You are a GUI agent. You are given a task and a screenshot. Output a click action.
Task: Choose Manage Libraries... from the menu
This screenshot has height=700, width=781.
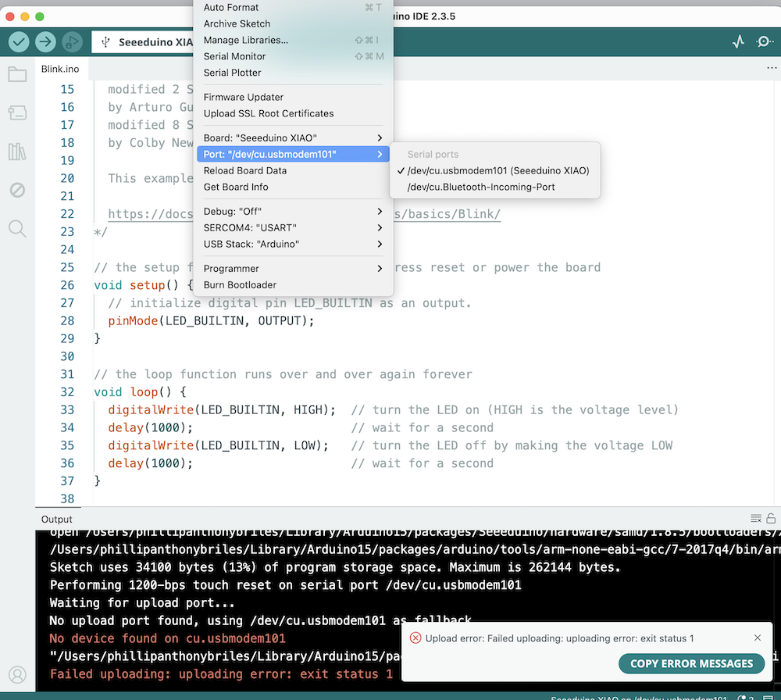coord(293,41)
